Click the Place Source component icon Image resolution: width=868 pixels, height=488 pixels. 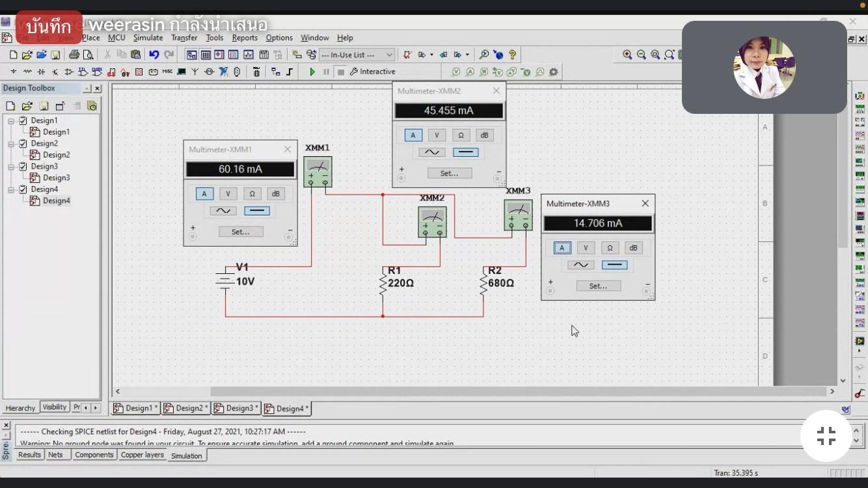click(13, 72)
